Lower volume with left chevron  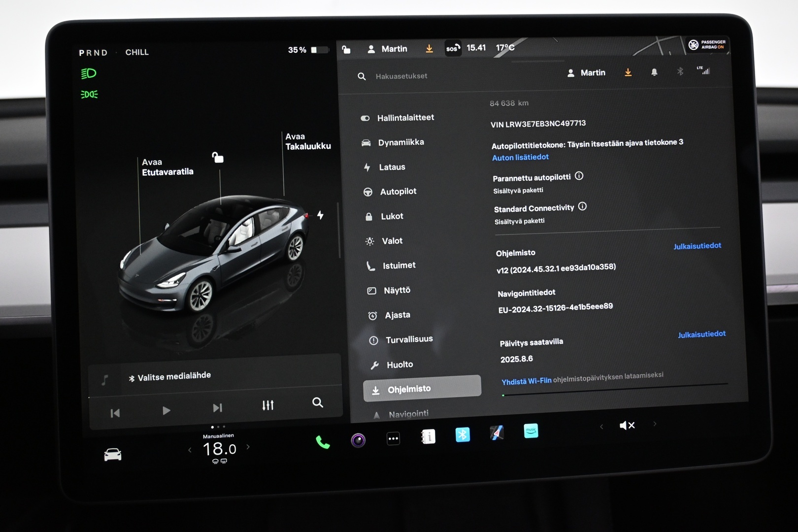tap(601, 427)
